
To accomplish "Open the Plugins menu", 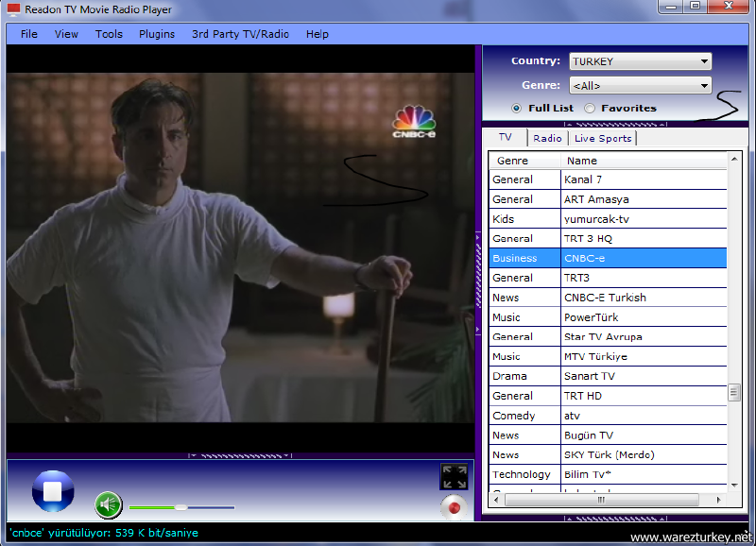I will [x=157, y=34].
